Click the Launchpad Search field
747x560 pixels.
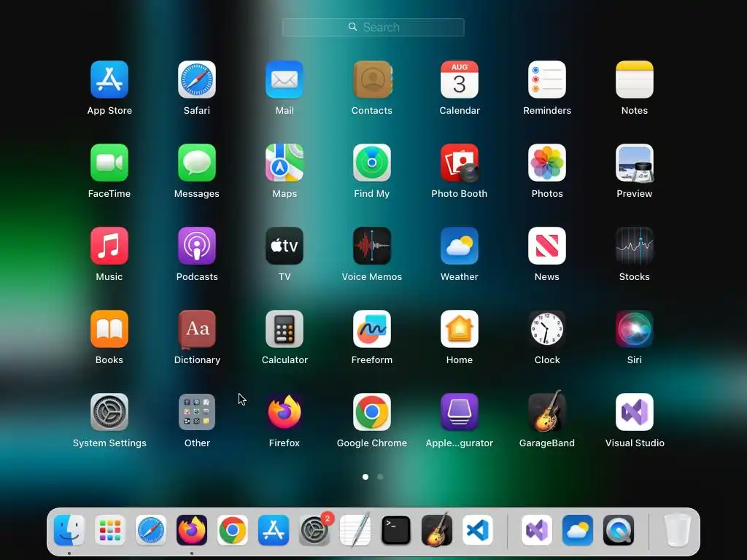[373, 27]
